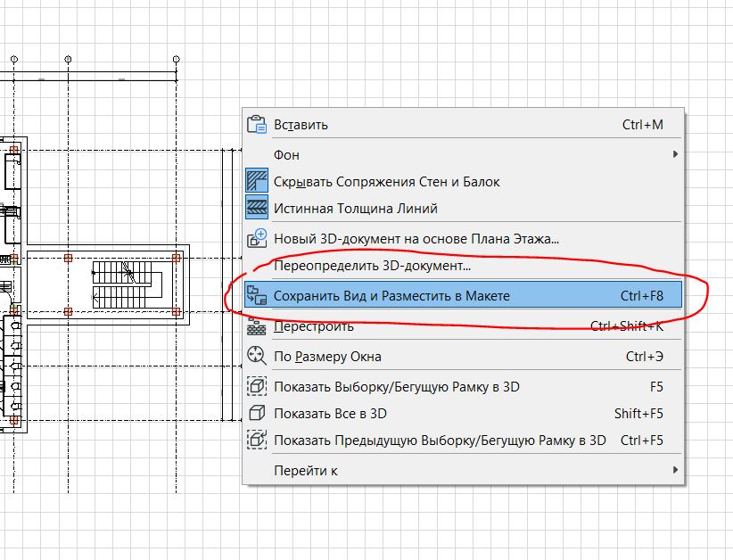This screenshot has height=560, width=733.
Task: Expand the Фон submenu arrow
Action: click(x=675, y=154)
